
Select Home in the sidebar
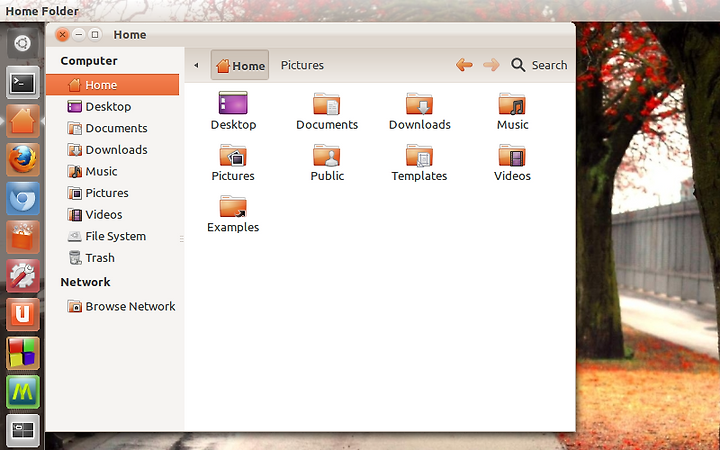point(112,85)
